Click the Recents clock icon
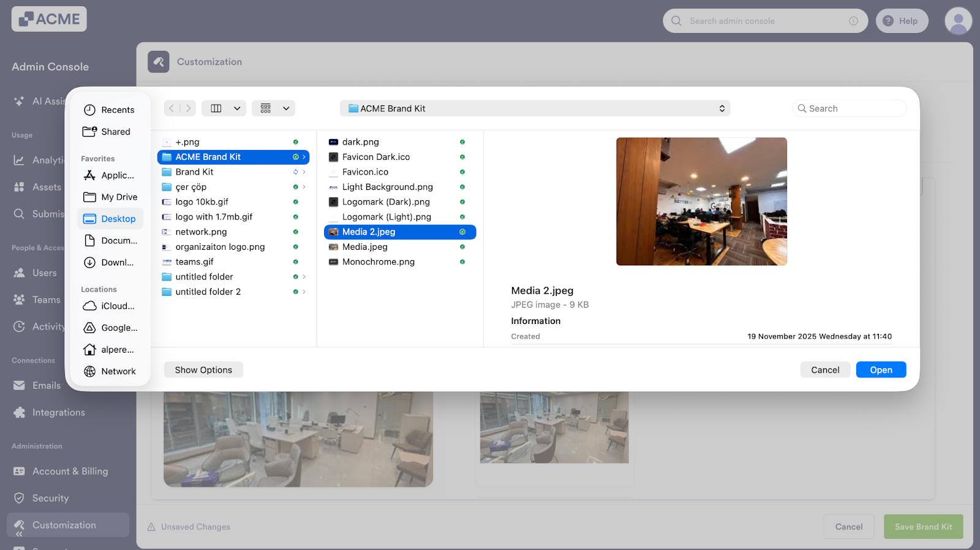 (89, 110)
